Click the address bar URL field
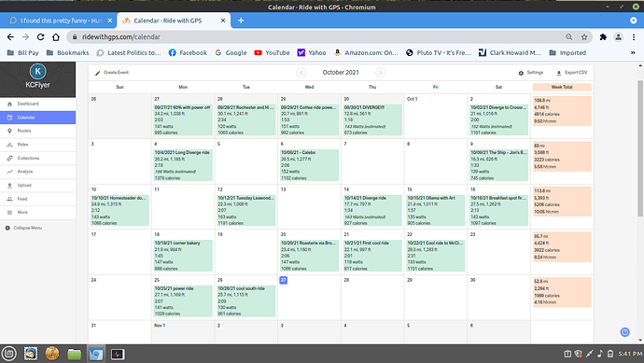Screen dimensions: 644x363 (x=320, y=37)
